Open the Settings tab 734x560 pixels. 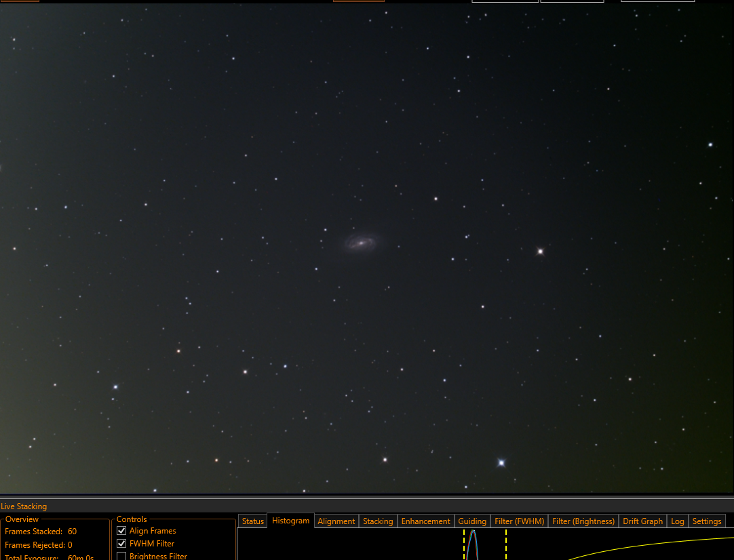706,521
